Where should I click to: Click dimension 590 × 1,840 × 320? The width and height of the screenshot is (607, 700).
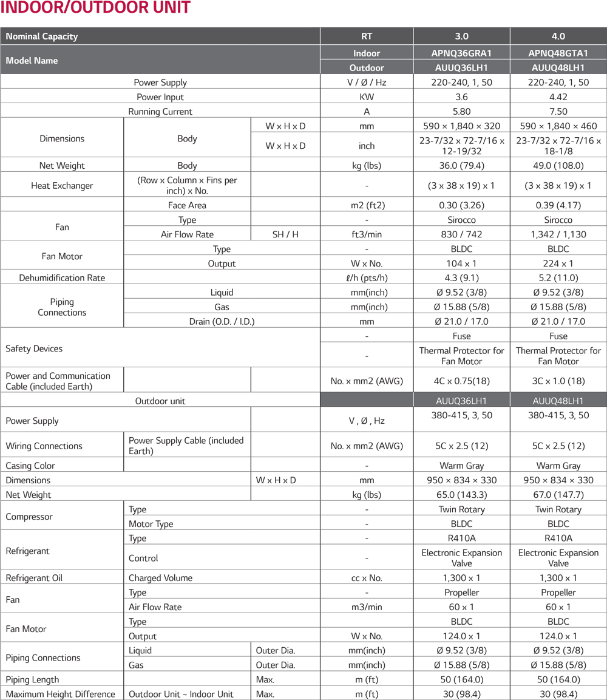461,126
